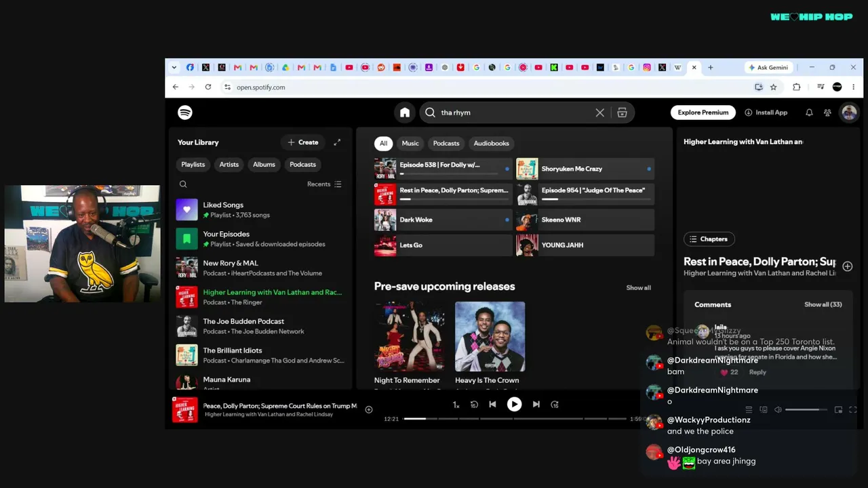Image resolution: width=868 pixels, height=488 pixels.
Task: Clear the 'tha rhym' search text
Action: pos(599,113)
